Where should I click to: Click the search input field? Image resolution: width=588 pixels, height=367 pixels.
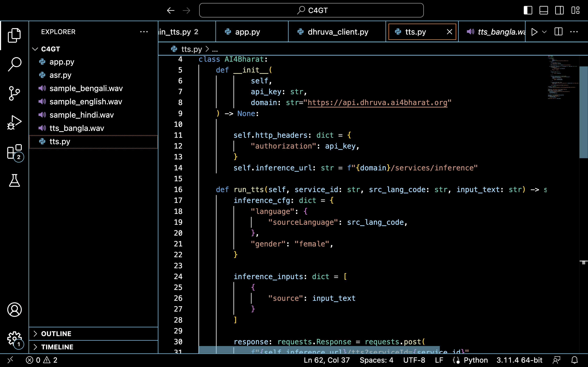(311, 10)
